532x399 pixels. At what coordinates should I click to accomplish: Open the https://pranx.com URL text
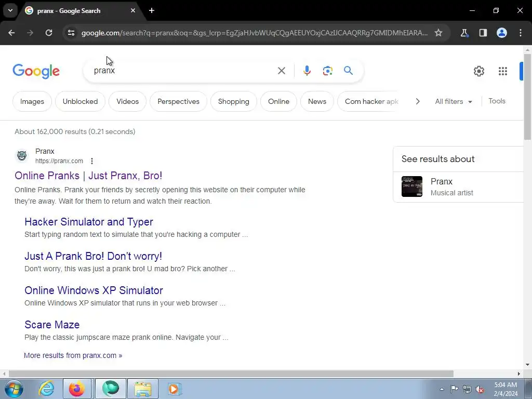[59, 161]
